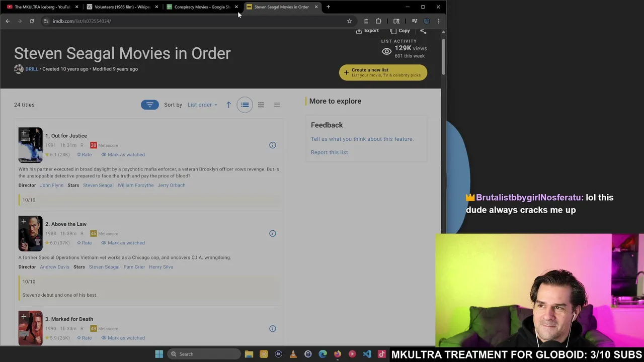The height and width of the screenshot is (362, 644).
Task: Mark Out for Justice as watched
Action: [x=123, y=154]
